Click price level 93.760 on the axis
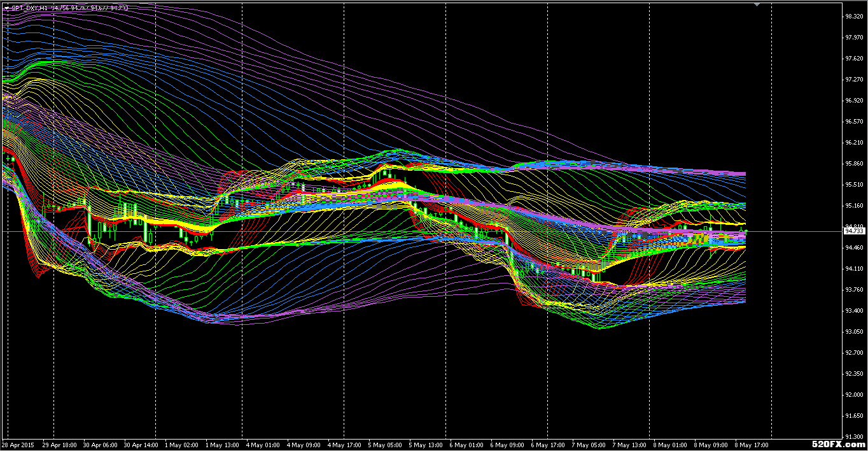The height and width of the screenshot is (451, 868). tap(855, 290)
